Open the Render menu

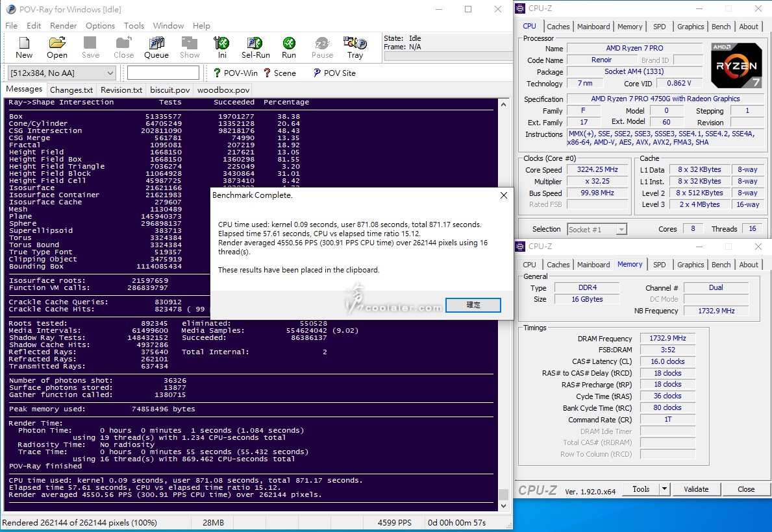pyautogui.click(x=64, y=25)
